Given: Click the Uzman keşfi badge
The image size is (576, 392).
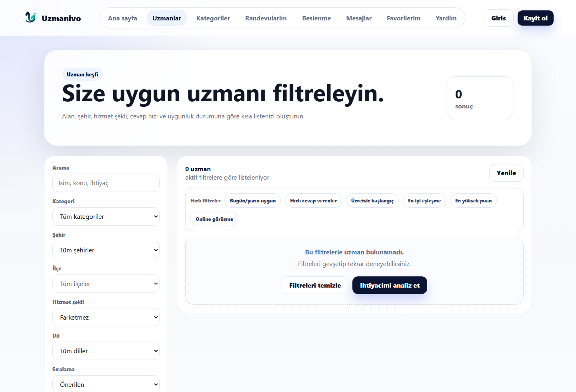Looking at the screenshot, I should pyautogui.click(x=82, y=74).
